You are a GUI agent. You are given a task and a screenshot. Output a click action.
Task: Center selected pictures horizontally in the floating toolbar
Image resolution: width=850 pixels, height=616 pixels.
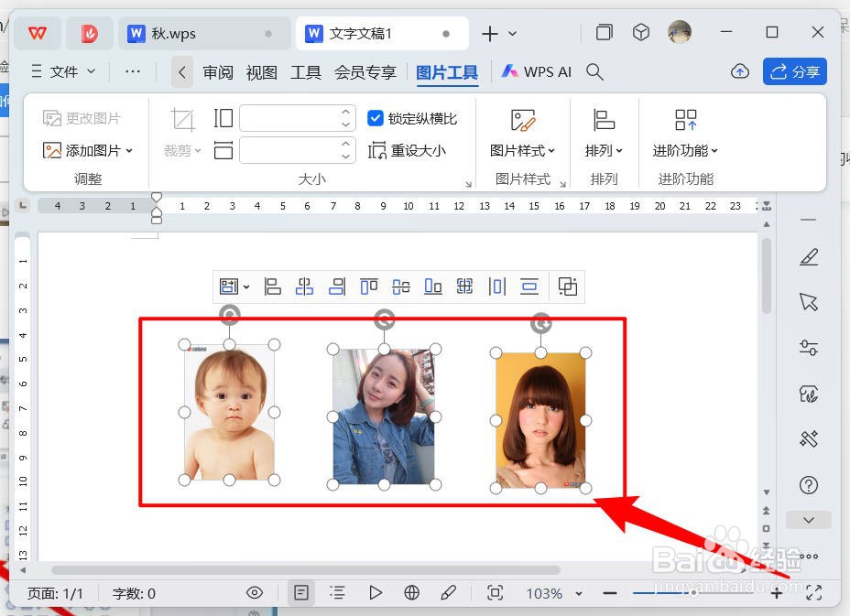pos(304,286)
